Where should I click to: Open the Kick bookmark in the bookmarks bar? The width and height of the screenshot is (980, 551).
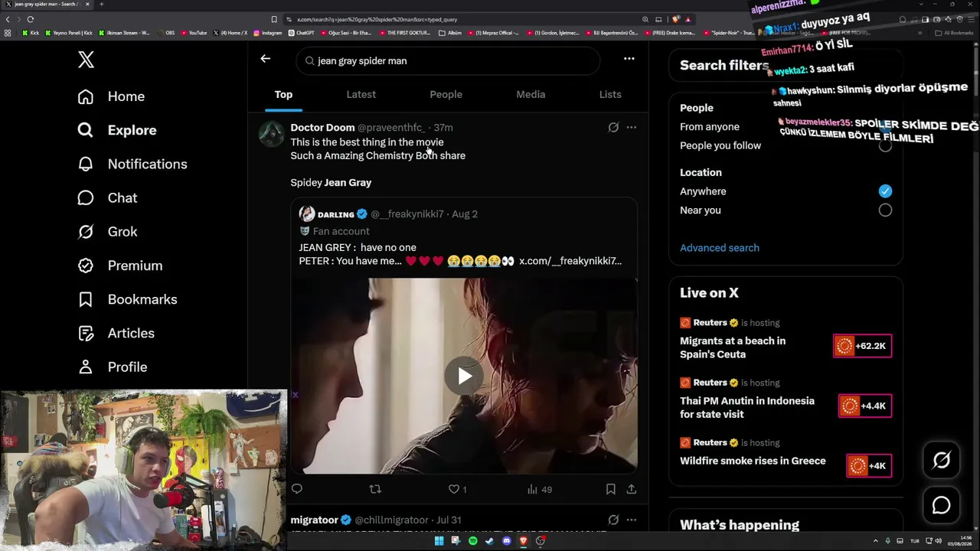(31, 33)
